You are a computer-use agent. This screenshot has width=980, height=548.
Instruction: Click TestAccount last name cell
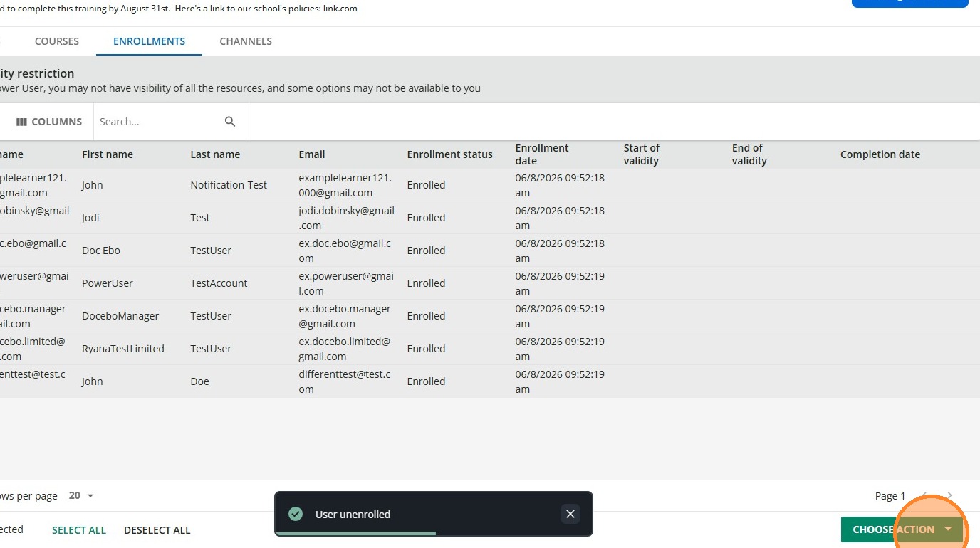(219, 283)
